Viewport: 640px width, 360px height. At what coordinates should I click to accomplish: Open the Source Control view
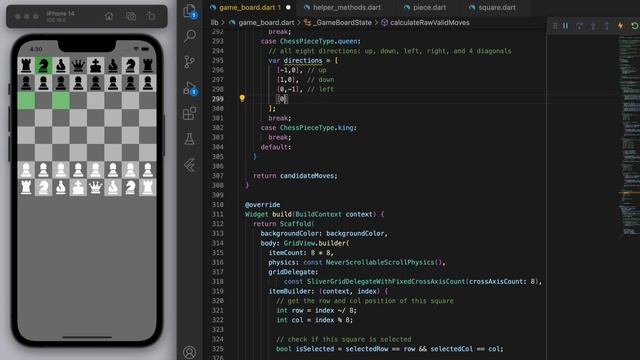[189, 62]
